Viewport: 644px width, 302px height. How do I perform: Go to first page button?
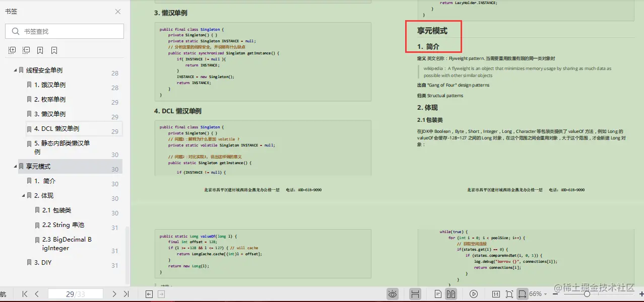coord(25,294)
